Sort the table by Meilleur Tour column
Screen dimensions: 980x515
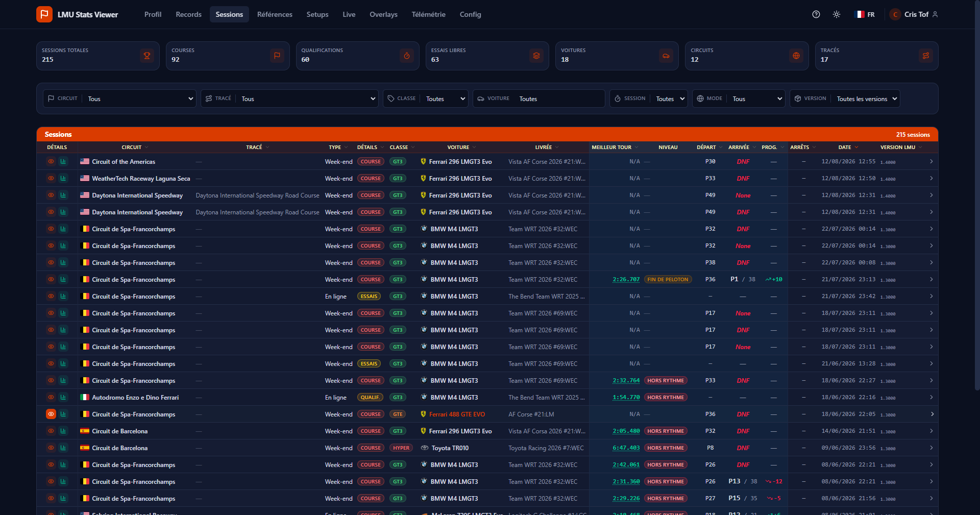[615, 147]
